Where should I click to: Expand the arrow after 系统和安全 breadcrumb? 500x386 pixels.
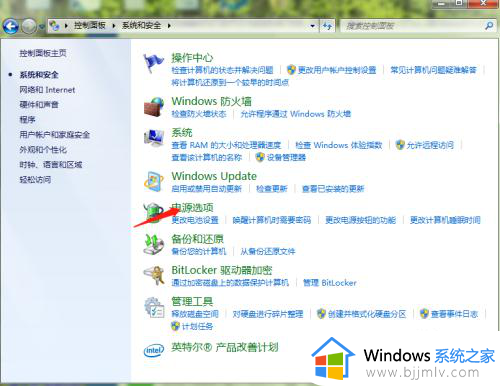point(169,26)
